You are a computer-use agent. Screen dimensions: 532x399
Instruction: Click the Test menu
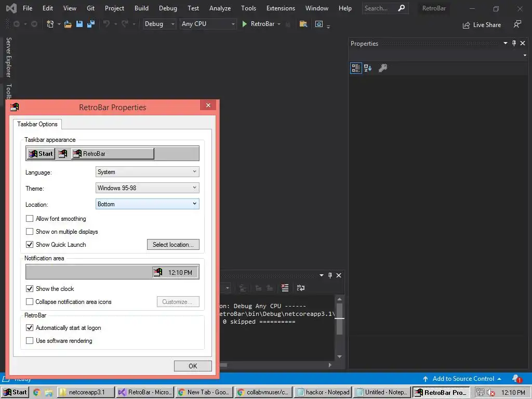(x=193, y=8)
